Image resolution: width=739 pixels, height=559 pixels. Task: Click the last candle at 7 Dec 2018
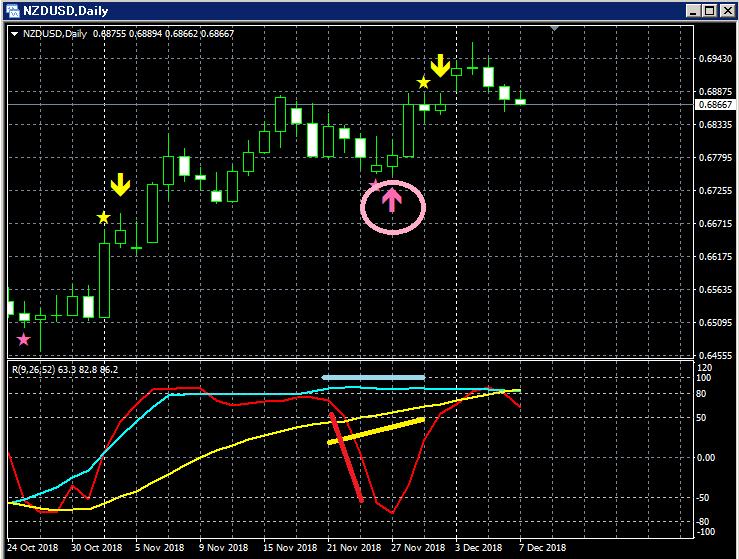point(520,101)
